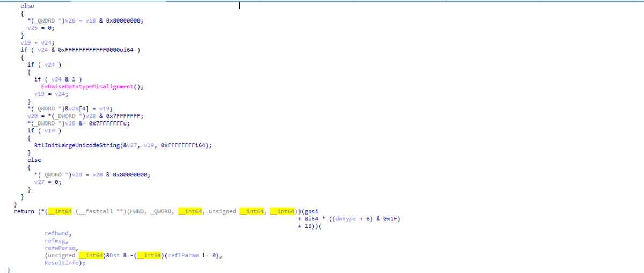This screenshot has height=273, width=644.
Task: Click the 'if ( v24 & 1 )' condition
Action: pyautogui.click(x=58, y=79)
